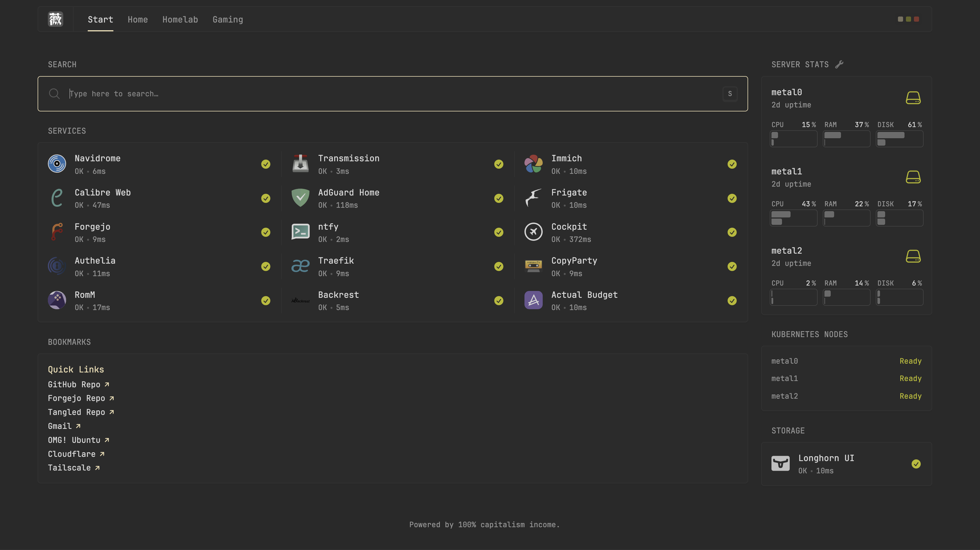Image resolution: width=980 pixels, height=550 pixels.
Task: Open the Gaming tab
Action: coord(228,19)
